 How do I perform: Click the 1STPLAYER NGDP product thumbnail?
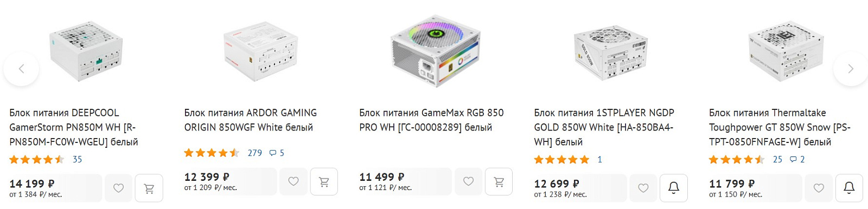610,53
